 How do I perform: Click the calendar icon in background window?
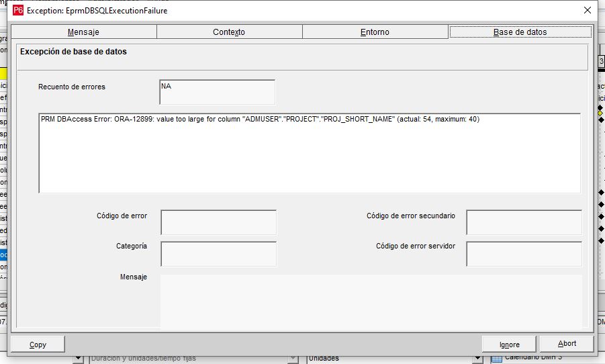(497, 359)
